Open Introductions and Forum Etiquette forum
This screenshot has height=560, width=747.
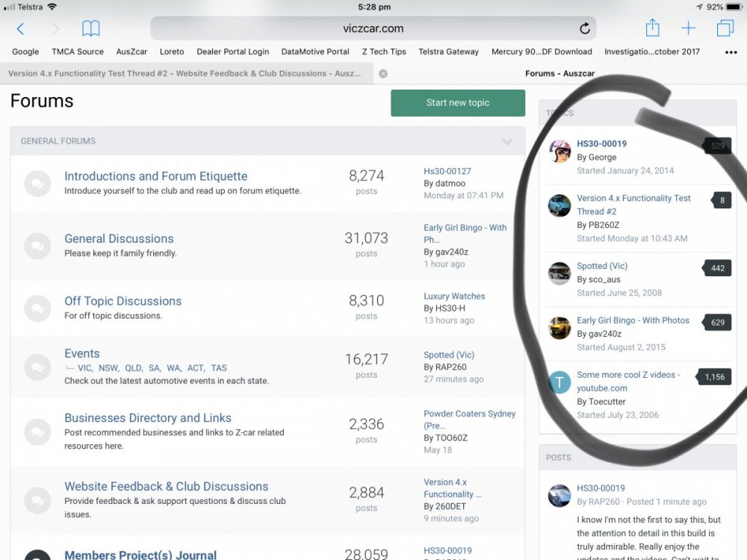click(x=155, y=176)
